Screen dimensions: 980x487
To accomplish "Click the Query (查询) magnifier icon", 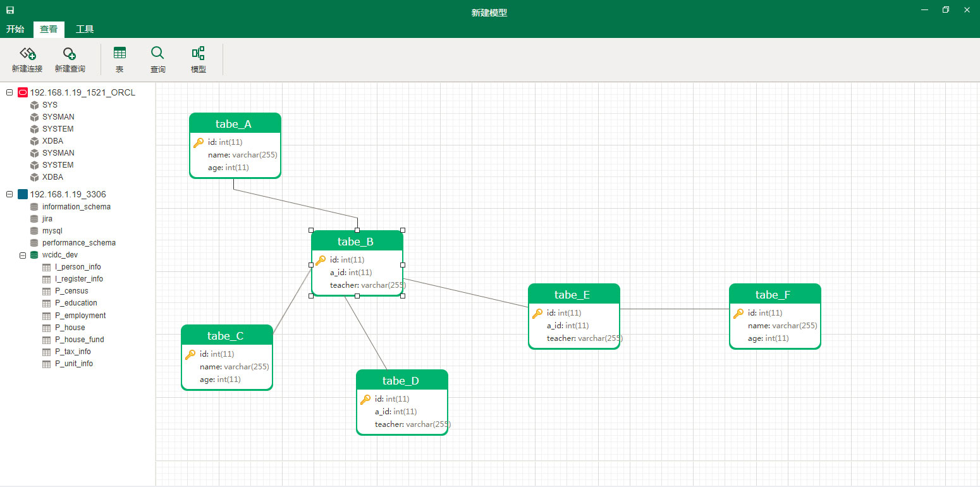I will (x=157, y=53).
